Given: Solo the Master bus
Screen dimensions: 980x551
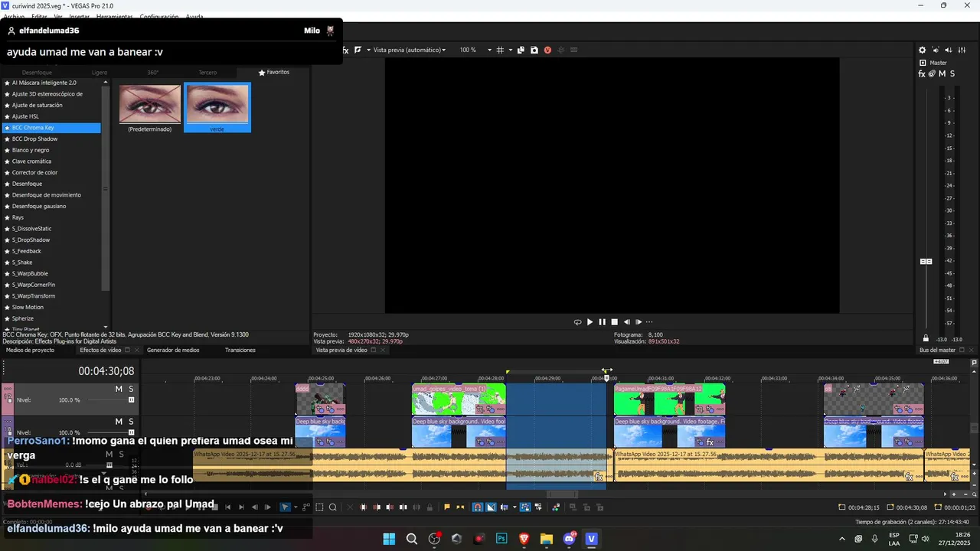Looking at the screenshot, I should coord(952,73).
